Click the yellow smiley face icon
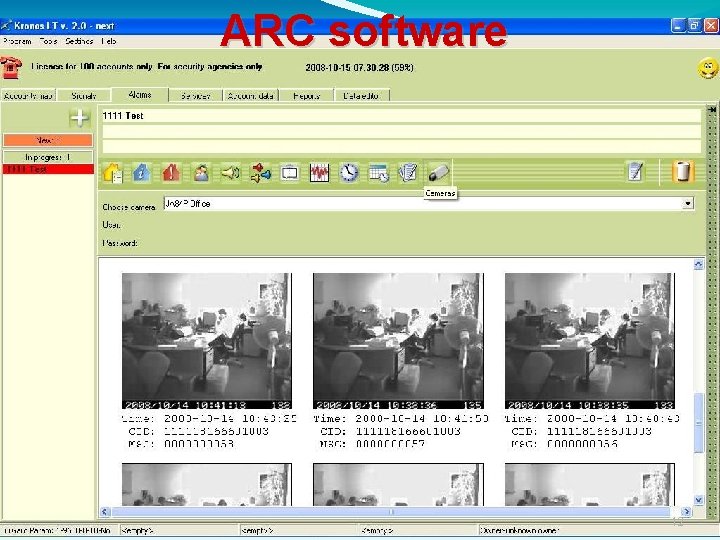720x540 pixels. pos(708,69)
